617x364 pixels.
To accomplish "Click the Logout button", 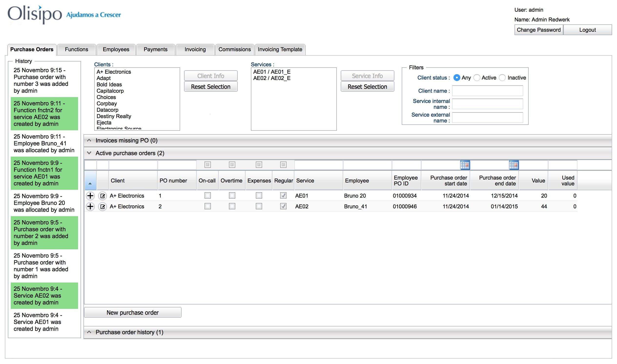I will point(587,30).
